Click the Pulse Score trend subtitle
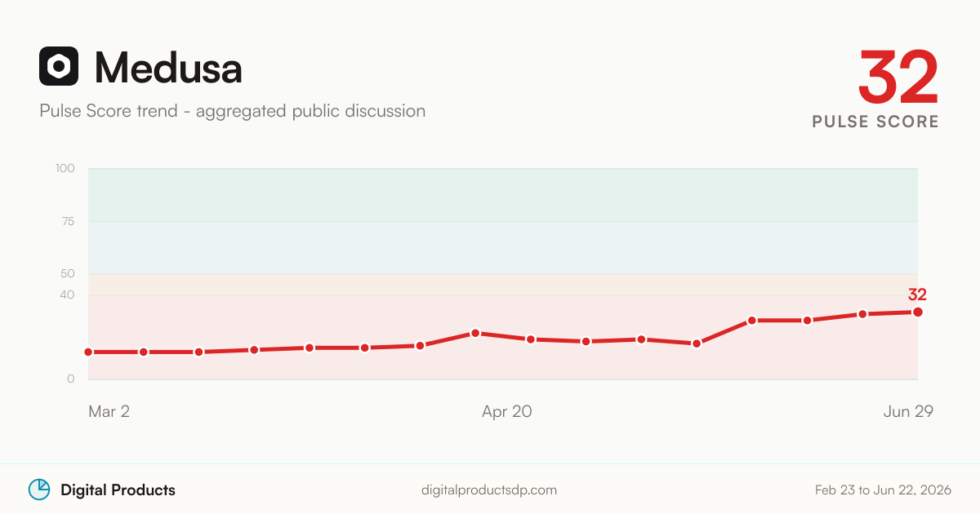The image size is (980, 514). pos(232,111)
